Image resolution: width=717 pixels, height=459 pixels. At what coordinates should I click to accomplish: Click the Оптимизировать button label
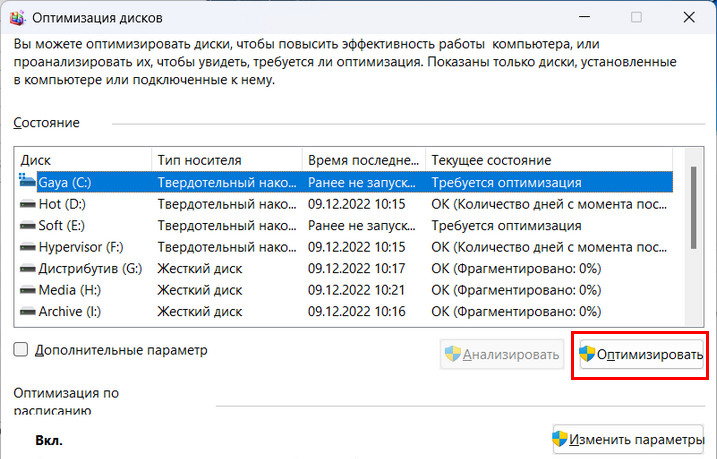point(650,354)
